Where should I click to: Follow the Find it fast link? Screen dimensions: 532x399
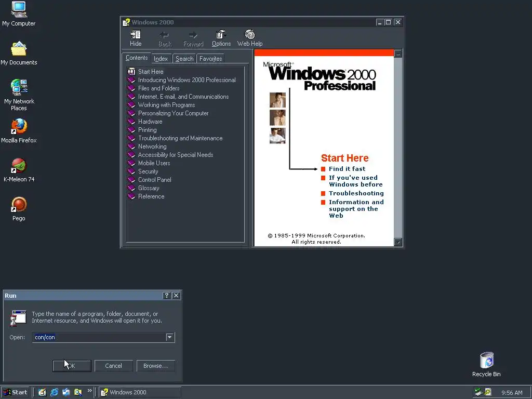click(x=347, y=169)
